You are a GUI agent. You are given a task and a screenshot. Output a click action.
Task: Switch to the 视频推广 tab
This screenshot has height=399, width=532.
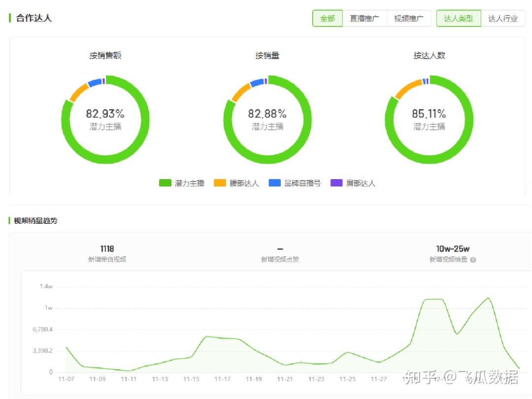(408, 19)
